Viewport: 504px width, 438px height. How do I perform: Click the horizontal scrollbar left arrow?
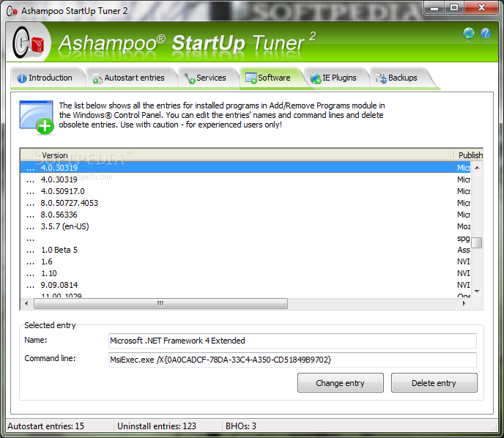tap(26, 303)
